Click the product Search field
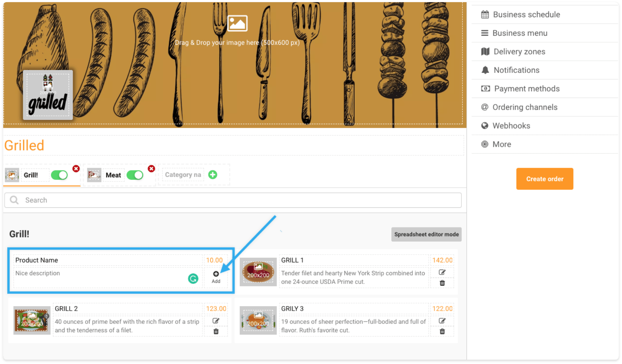The height and width of the screenshot is (364, 622). coord(233,200)
